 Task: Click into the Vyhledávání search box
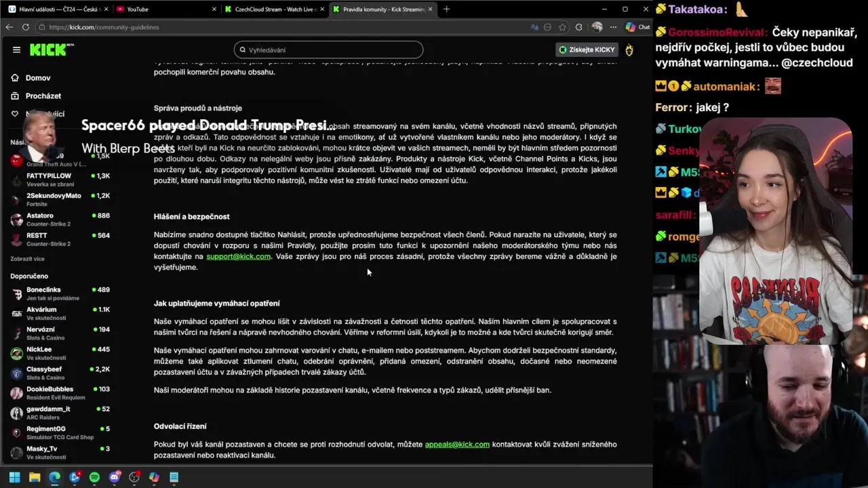coord(329,49)
